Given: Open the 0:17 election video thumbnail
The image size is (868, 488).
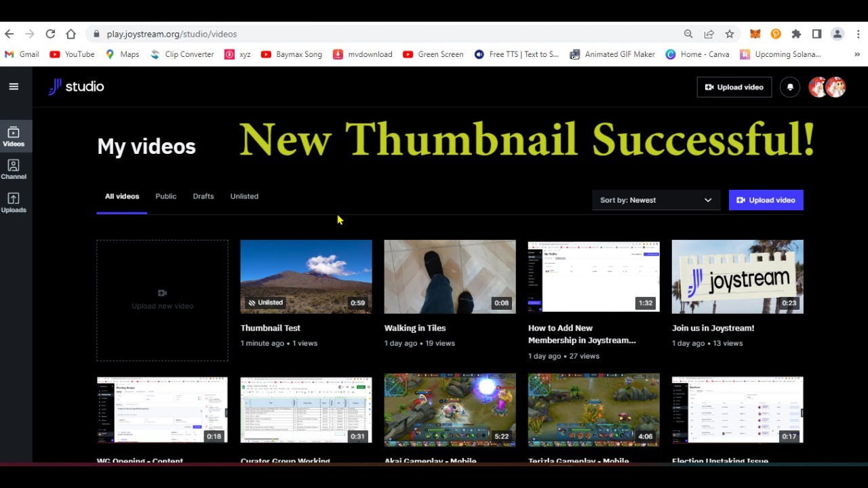Looking at the screenshot, I should tap(737, 410).
